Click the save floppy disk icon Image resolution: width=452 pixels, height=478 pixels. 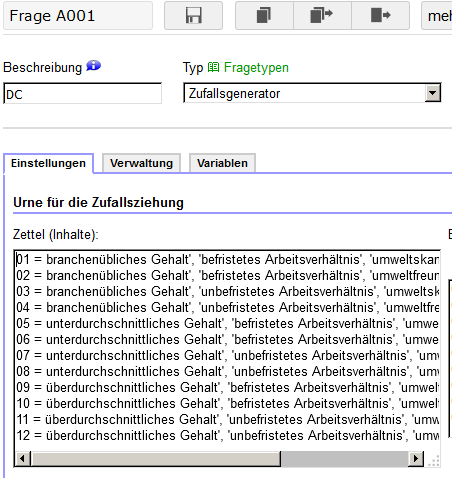point(193,15)
